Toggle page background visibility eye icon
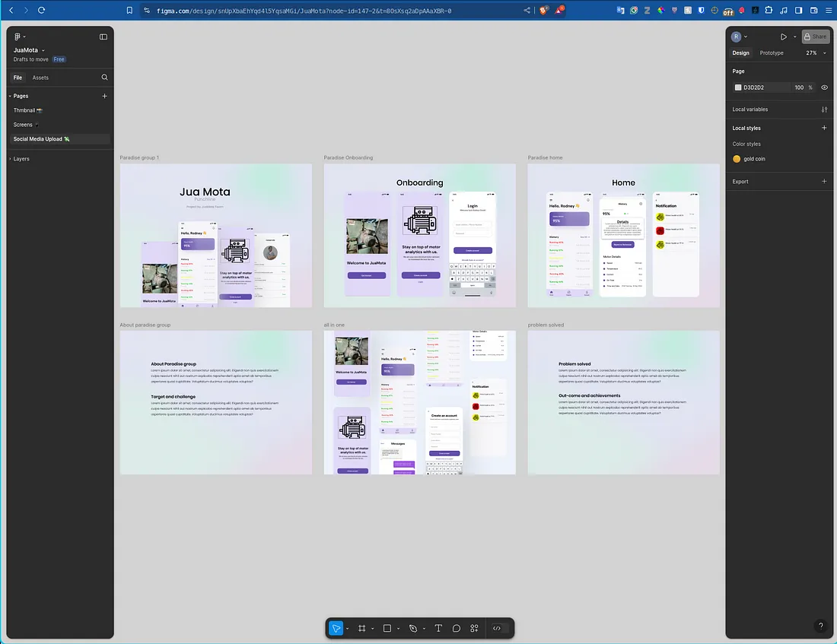This screenshot has width=837, height=644. pos(824,87)
